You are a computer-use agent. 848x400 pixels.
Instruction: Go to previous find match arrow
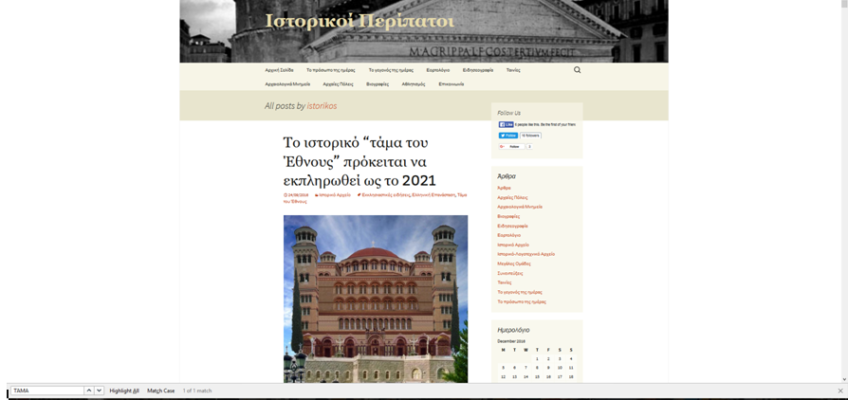89,390
